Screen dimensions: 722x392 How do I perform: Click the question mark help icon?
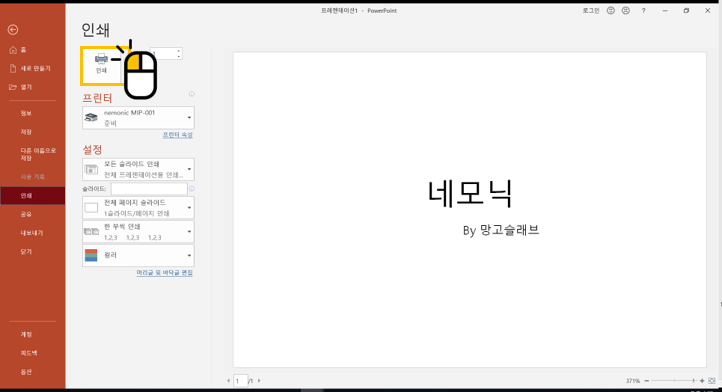(643, 11)
